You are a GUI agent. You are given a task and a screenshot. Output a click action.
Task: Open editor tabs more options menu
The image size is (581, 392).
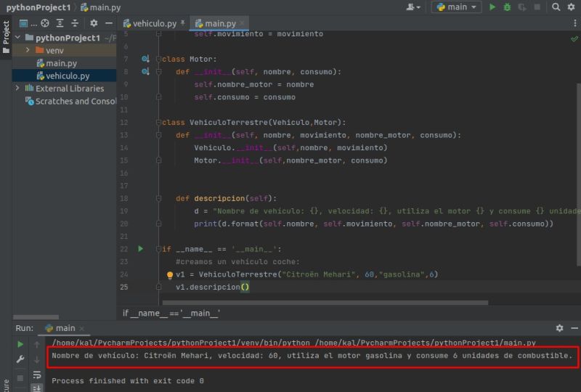click(574, 23)
